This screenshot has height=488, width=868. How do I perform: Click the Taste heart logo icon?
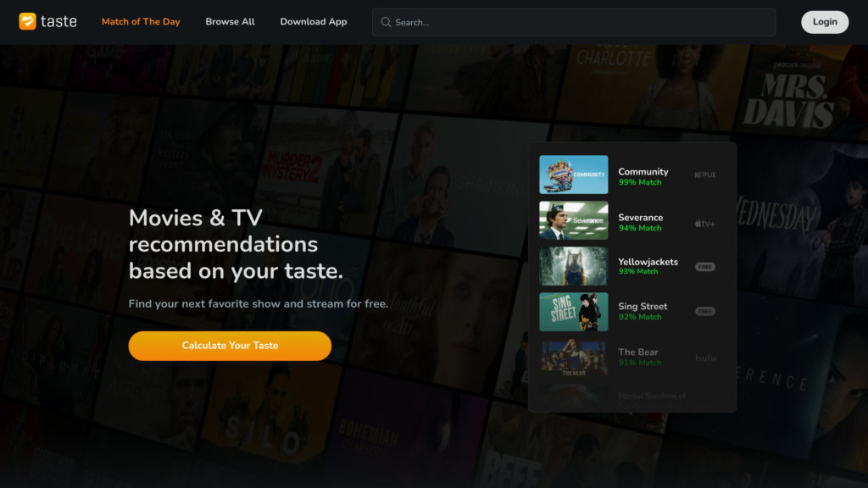pos(28,22)
